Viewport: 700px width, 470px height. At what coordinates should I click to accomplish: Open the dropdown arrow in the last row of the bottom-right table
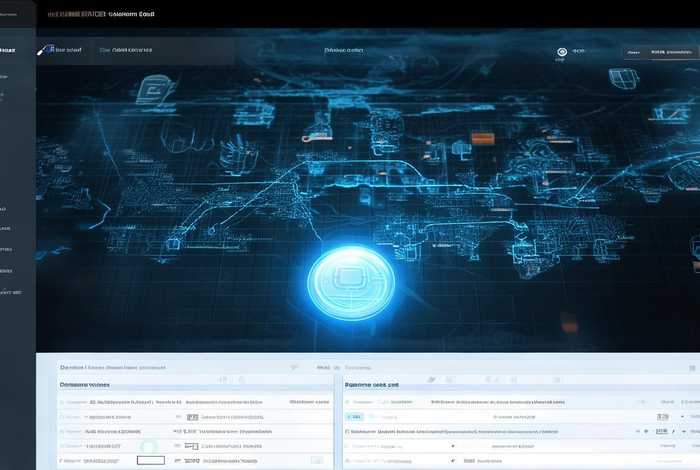tap(450, 462)
